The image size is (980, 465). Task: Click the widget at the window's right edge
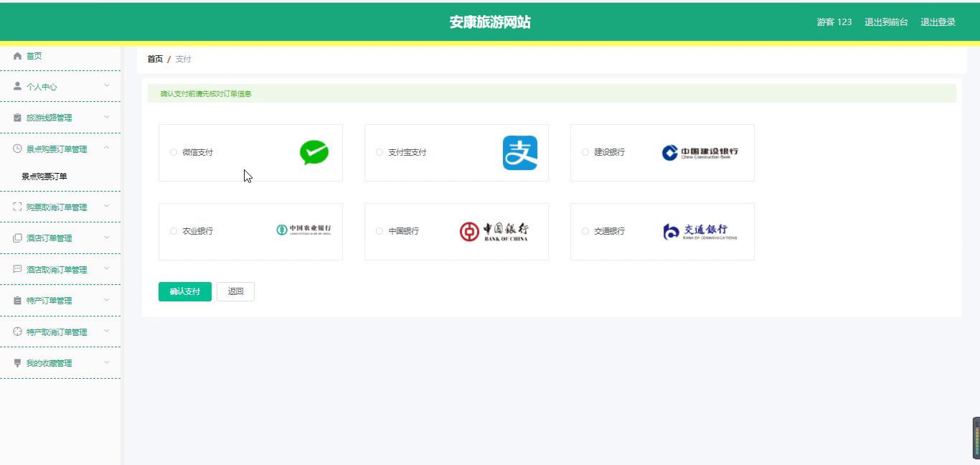tap(976, 438)
